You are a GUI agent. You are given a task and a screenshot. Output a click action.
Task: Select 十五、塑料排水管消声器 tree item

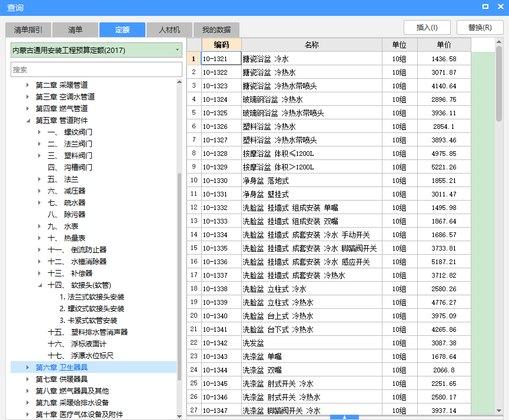click(x=88, y=332)
